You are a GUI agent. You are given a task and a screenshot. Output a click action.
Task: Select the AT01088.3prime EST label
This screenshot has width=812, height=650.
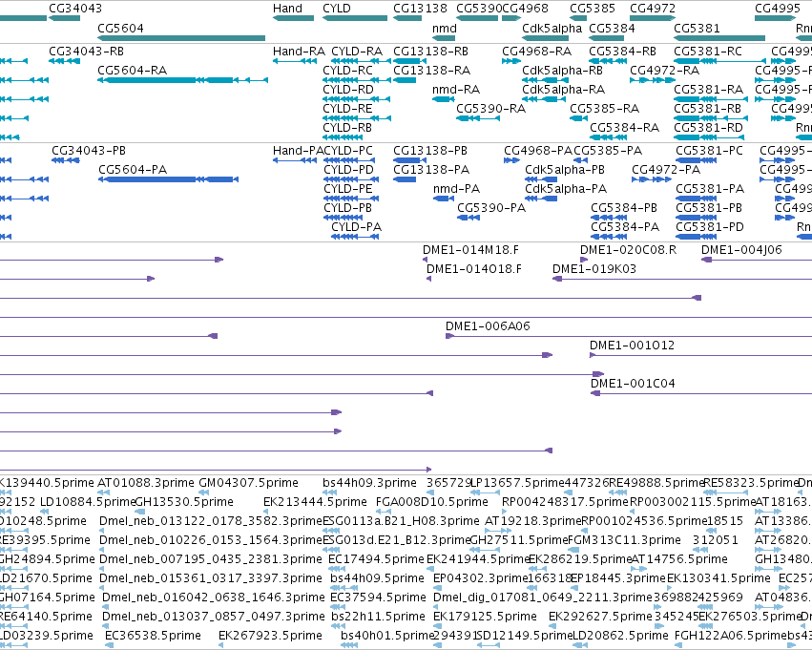point(146,483)
